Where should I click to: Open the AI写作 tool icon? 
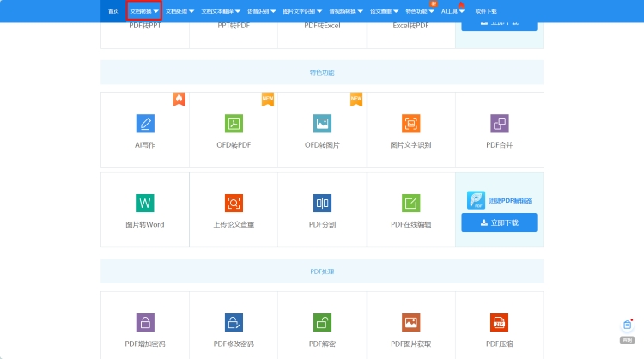144,124
